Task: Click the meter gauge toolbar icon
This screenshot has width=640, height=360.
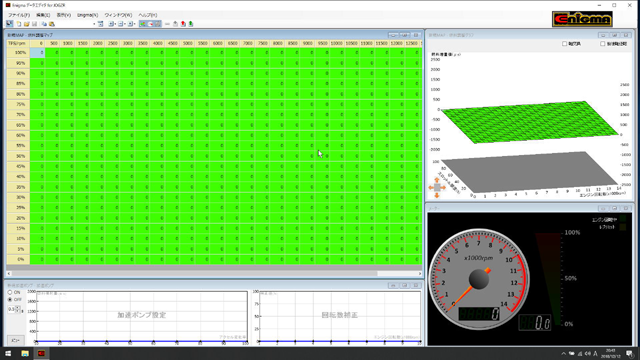Action: point(150,24)
